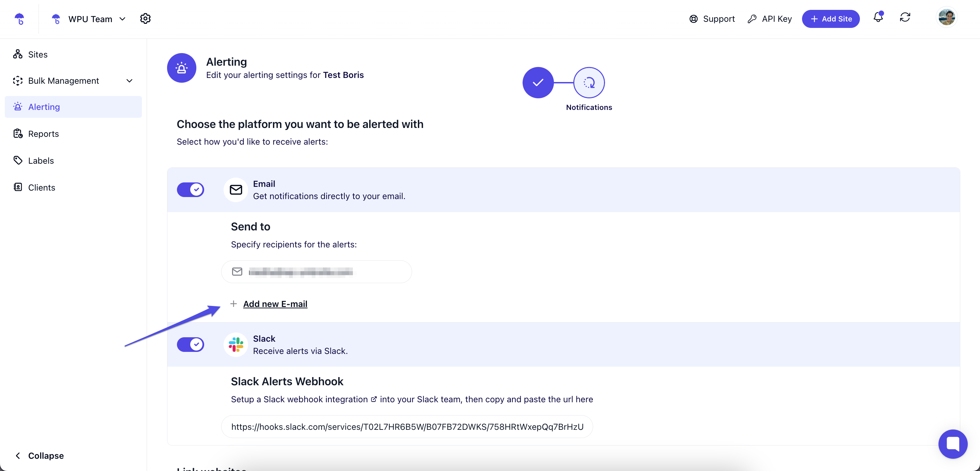Click the plus icon beside Add new E-mail
The width and height of the screenshot is (980, 471).
[233, 304]
